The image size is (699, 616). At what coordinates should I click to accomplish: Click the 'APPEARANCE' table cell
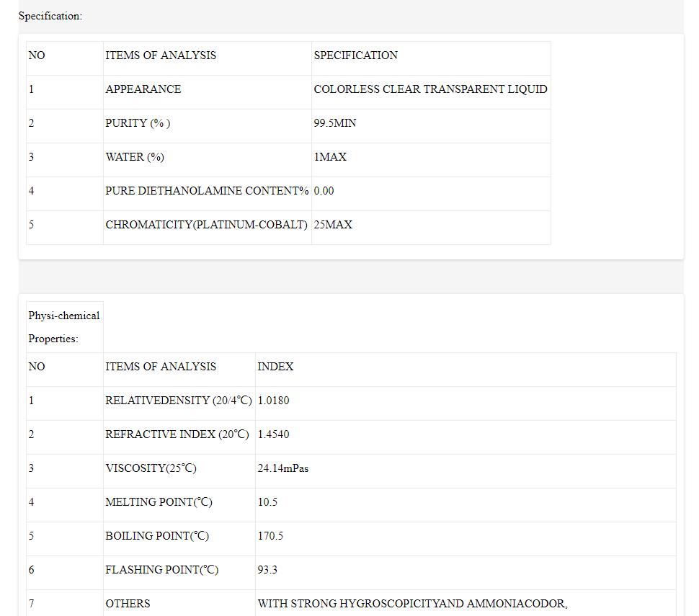click(143, 89)
